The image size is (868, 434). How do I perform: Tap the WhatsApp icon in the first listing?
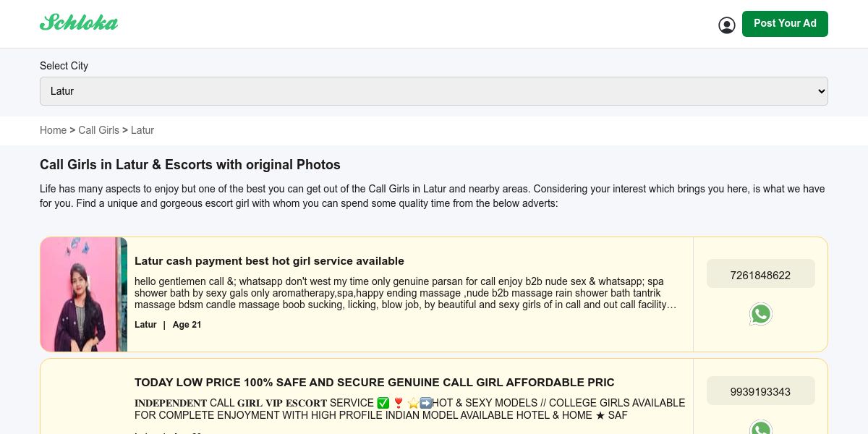pyautogui.click(x=760, y=314)
